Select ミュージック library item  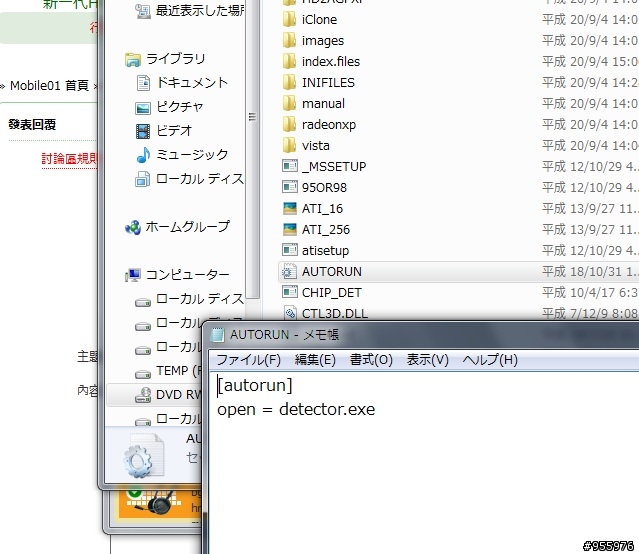pos(192,155)
